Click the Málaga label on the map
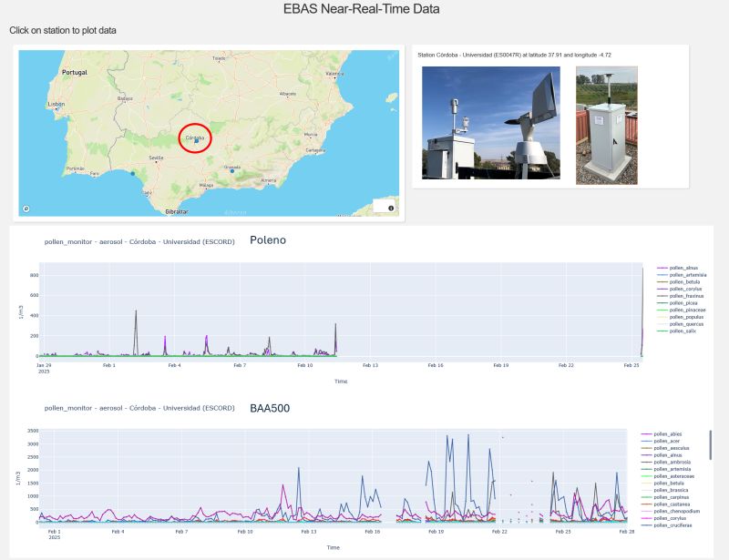The width and height of the screenshot is (729, 560). tap(207, 185)
